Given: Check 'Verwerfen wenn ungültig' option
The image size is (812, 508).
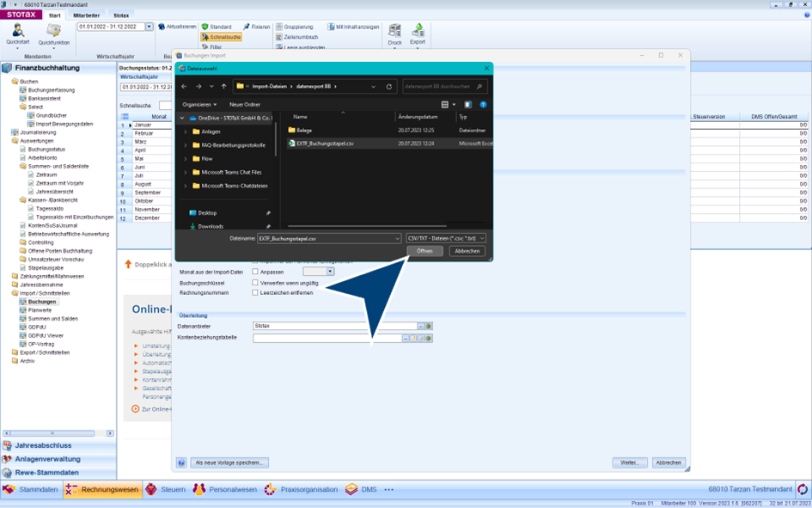Looking at the screenshot, I should pyautogui.click(x=255, y=283).
